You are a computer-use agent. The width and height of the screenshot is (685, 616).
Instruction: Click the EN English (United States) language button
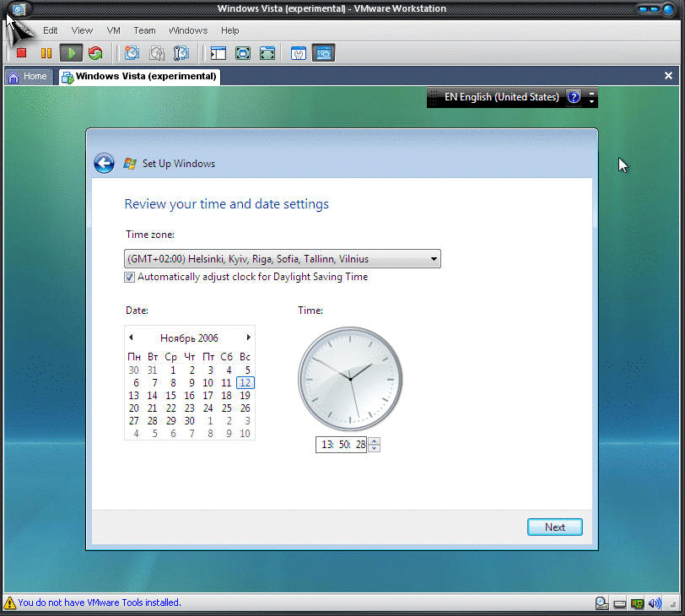501,97
